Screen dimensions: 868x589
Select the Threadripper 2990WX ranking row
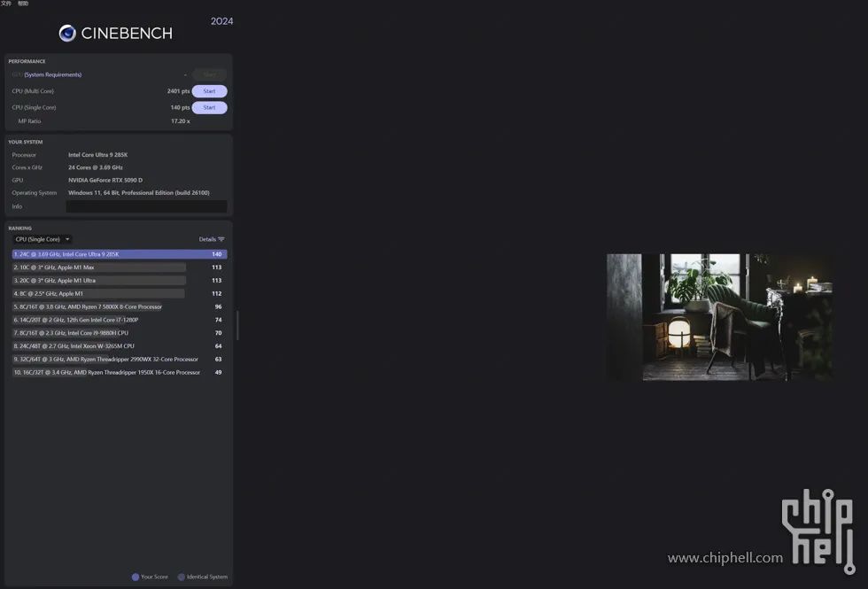(120, 360)
